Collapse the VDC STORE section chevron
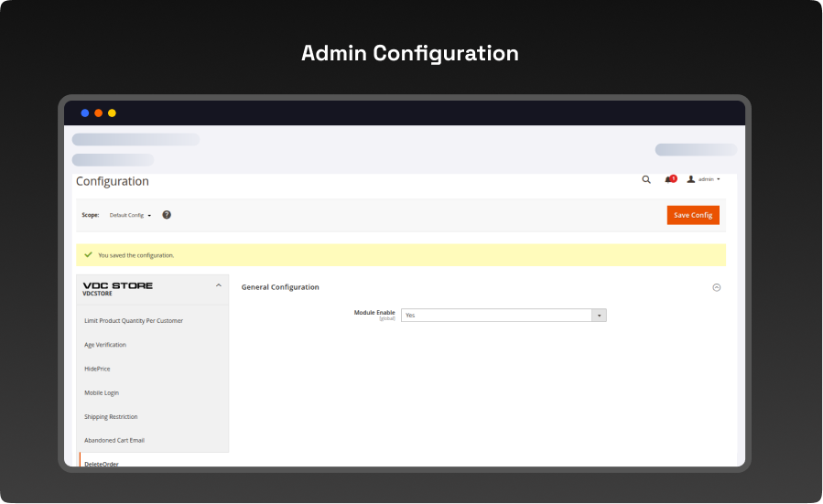This screenshot has height=504, width=823. pos(218,286)
